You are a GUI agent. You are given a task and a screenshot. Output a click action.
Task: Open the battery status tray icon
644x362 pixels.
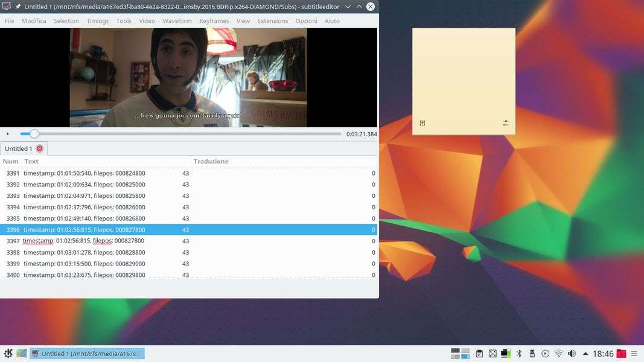[x=506, y=354]
